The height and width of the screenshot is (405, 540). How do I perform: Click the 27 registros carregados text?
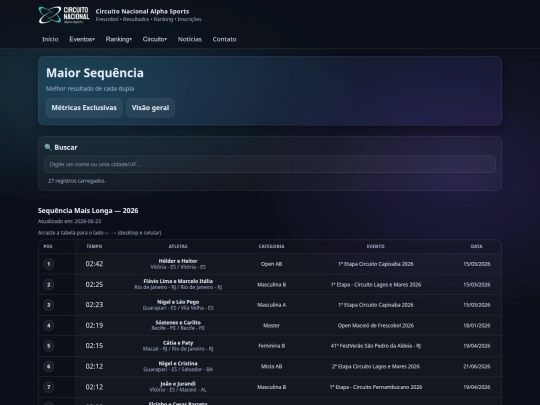tap(77, 181)
